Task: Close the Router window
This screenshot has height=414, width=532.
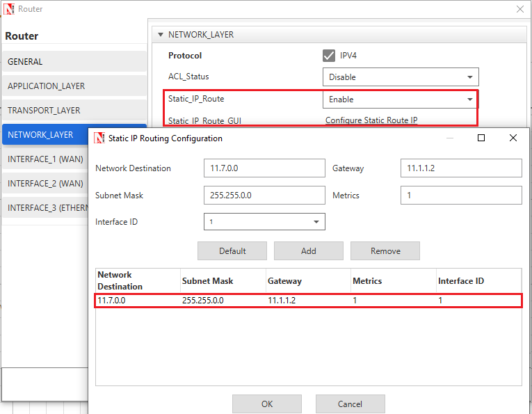Action: coord(519,9)
